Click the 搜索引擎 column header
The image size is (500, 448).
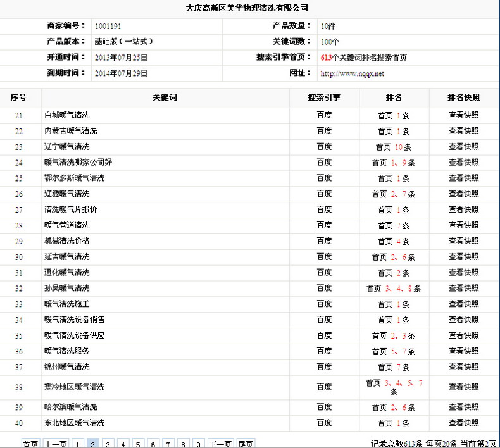pyautogui.click(x=324, y=97)
